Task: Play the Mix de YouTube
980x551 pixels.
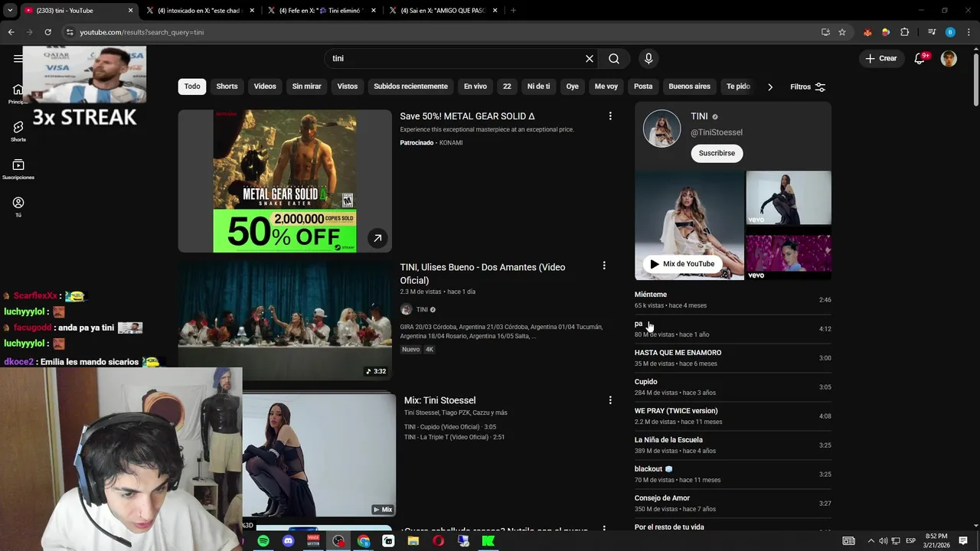Action: [x=681, y=264]
